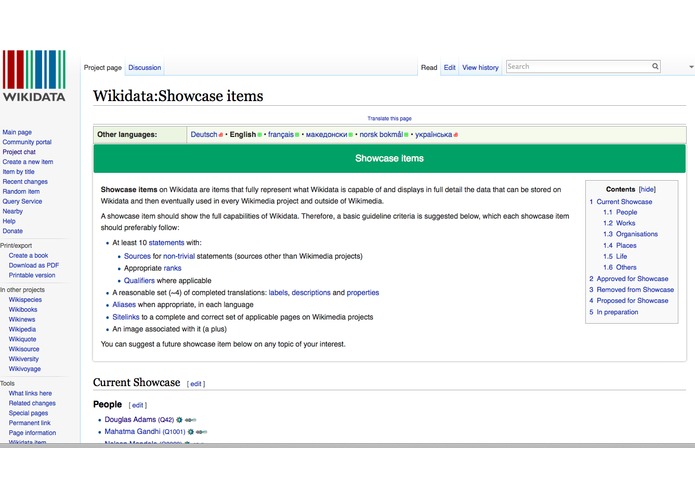Screen dimensions: 695x494
Task: Open Wikibooks project link
Action: click(23, 309)
